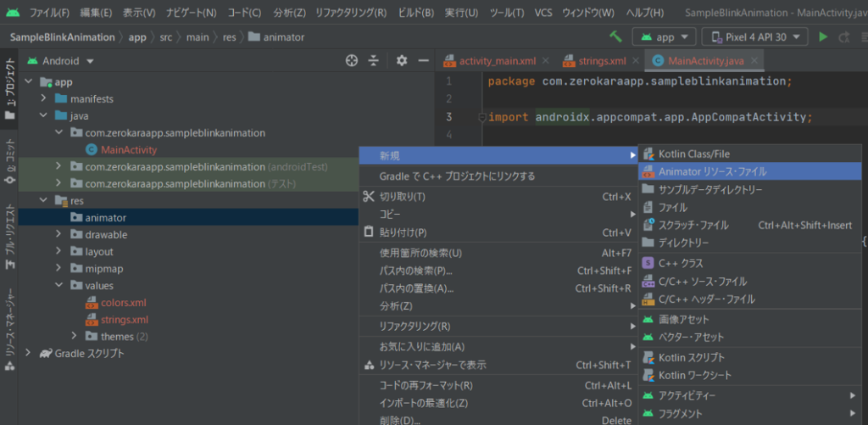Open the Pixel 4 API 30 device dropdown

click(x=754, y=37)
